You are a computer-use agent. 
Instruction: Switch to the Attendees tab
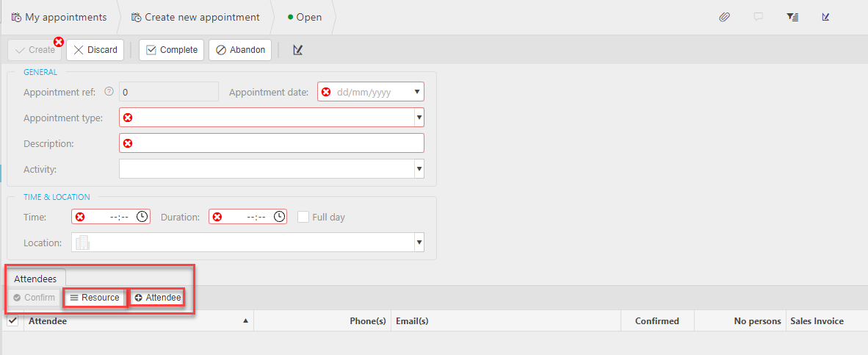click(x=36, y=279)
